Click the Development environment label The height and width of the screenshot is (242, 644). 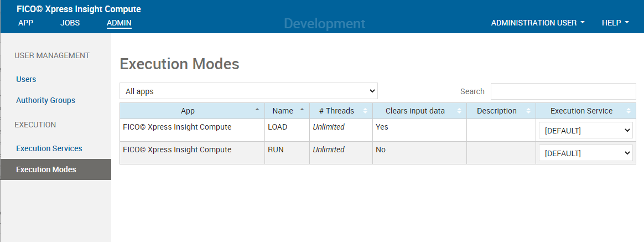pyautogui.click(x=324, y=24)
